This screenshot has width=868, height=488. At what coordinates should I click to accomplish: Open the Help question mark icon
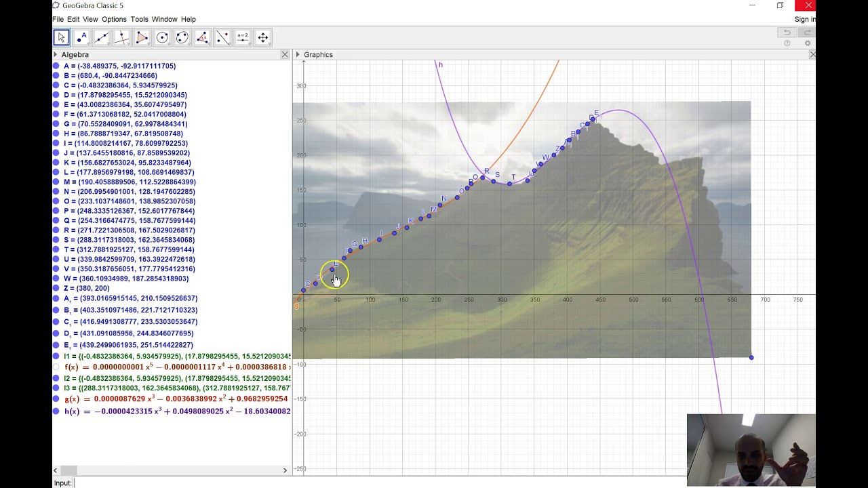(787, 43)
